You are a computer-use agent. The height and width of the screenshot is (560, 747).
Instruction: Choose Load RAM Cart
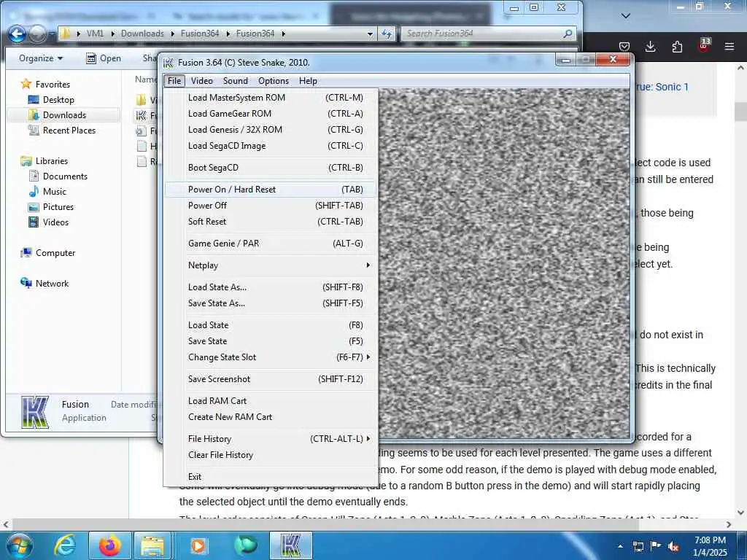pos(271,401)
